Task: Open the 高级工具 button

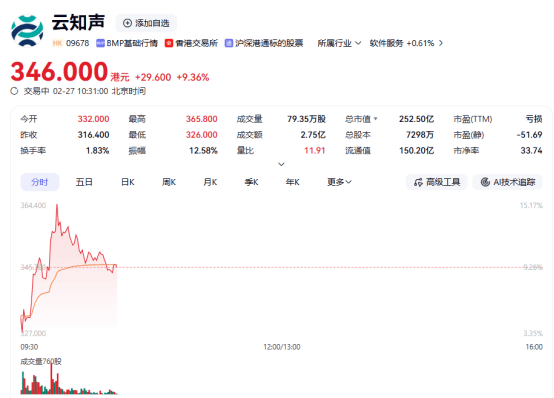Action: tap(437, 182)
